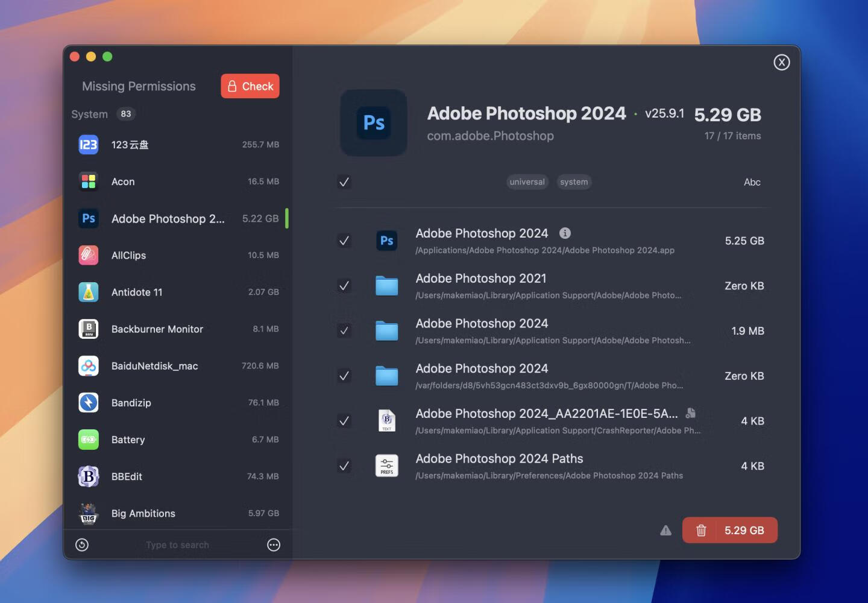Click the info icon next to Adobe Photoshop 2024

(x=565, y=233)
